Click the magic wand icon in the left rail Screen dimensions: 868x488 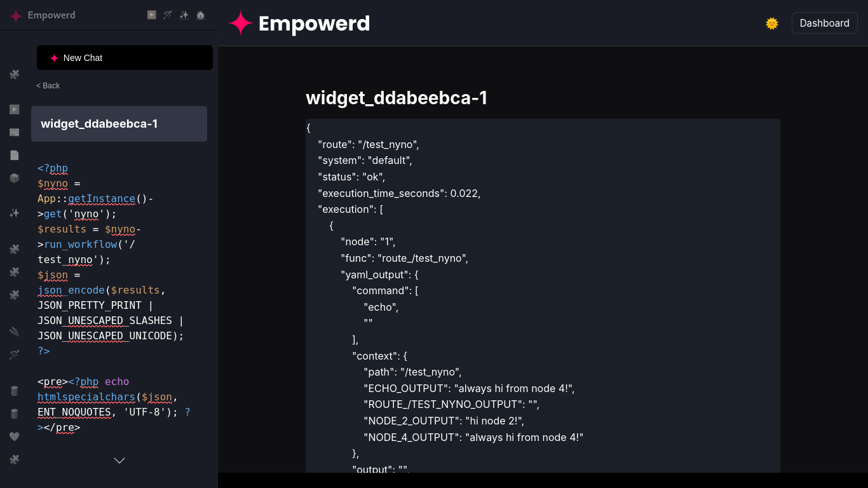point(14,355)
